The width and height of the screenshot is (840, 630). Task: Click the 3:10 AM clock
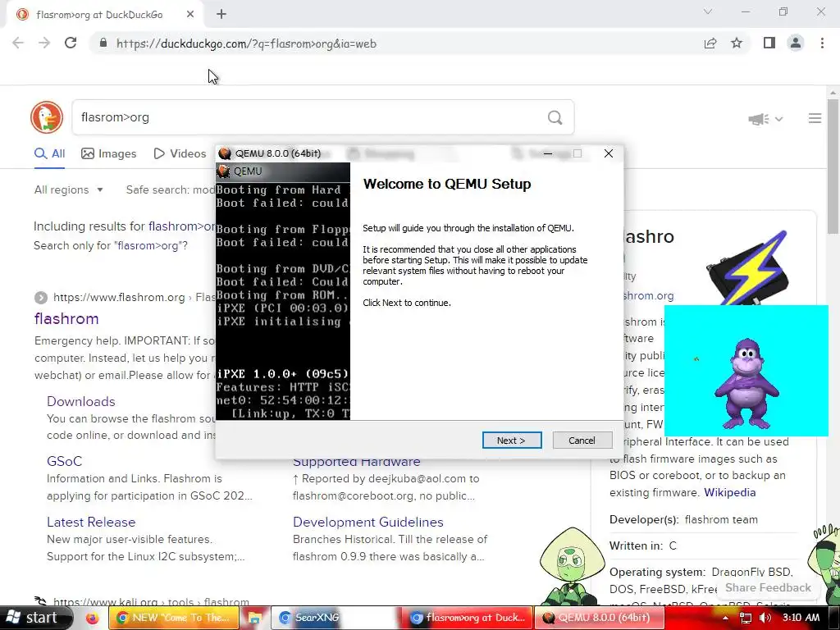click(801, 618)
